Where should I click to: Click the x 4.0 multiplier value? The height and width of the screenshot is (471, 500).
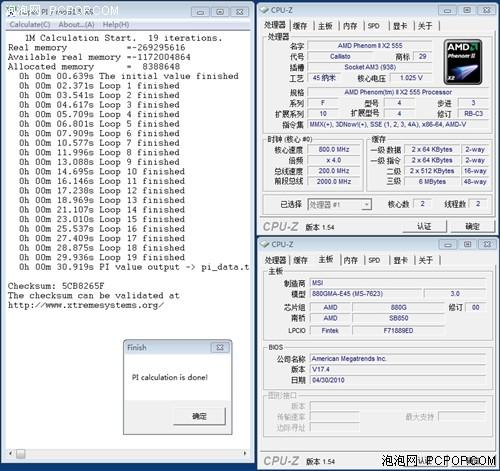coord(334,160)
